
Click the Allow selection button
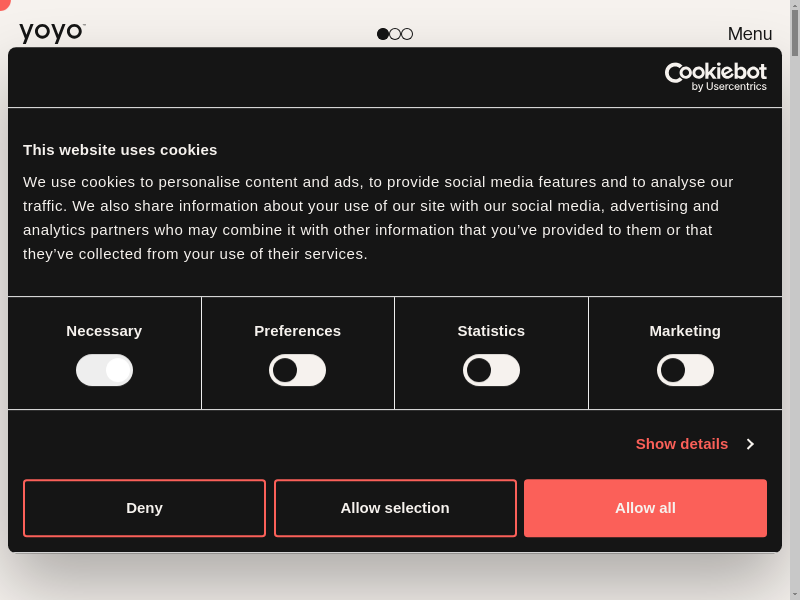pyautogui.click(x=395, y=508)
